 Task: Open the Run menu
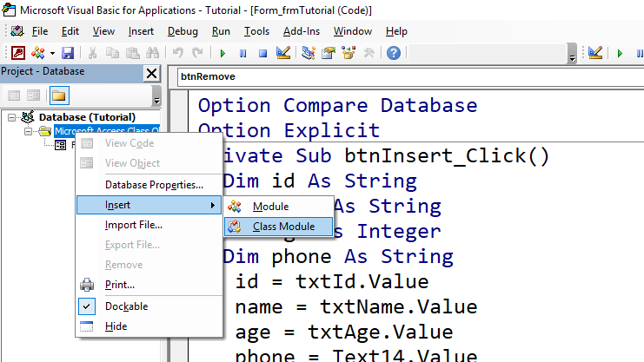221,31
